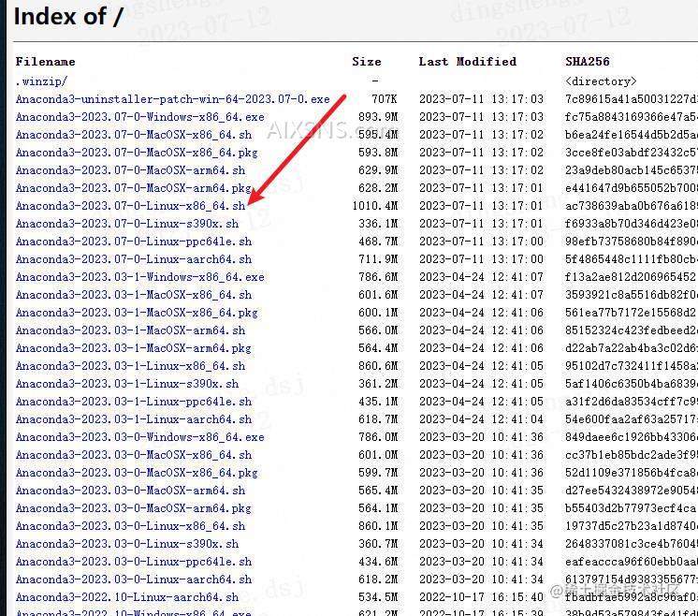Click Anaconda3-2023.03-0-MacOSX-x86_64.sh link
The height and width of the screenshot is (616, 698).
point(134,455)
